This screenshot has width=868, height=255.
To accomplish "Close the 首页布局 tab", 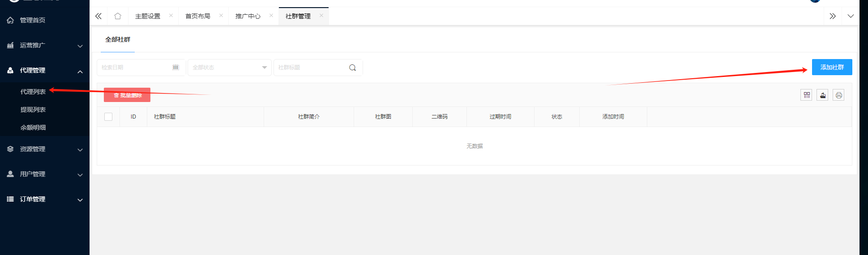I will coord(221,16).
